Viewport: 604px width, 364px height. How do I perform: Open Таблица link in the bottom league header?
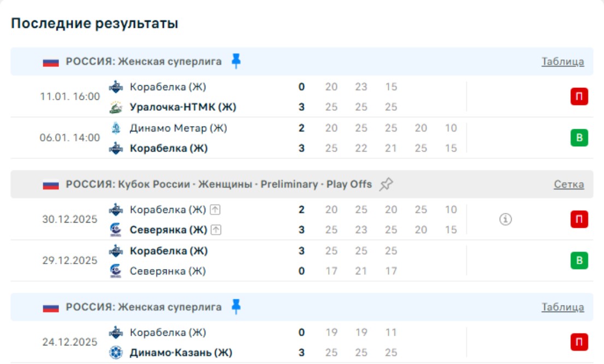(562, 307)
